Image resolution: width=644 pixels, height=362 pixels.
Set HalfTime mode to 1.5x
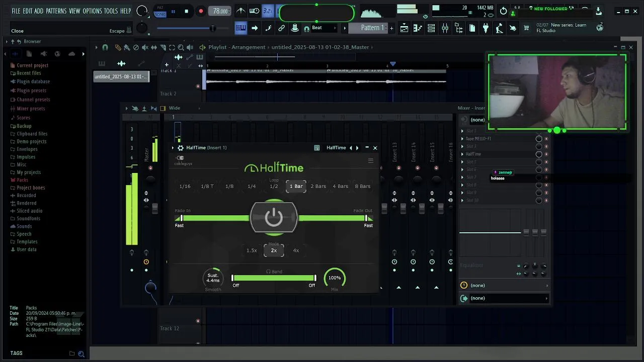coord(252,250)
